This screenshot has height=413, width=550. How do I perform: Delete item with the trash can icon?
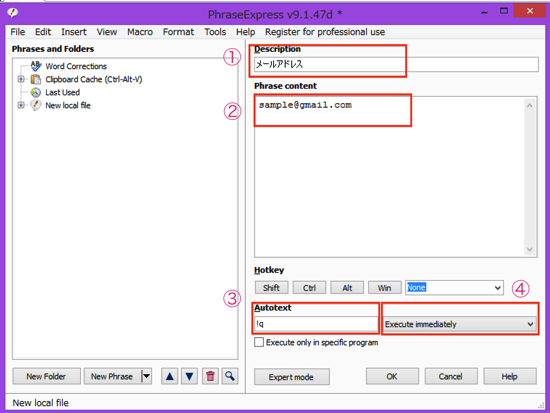click(210, 377)
